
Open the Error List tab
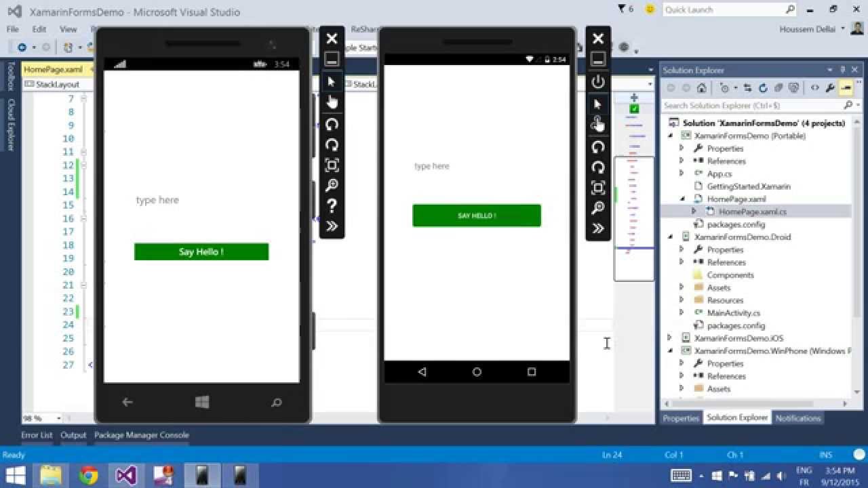[37, 435]
